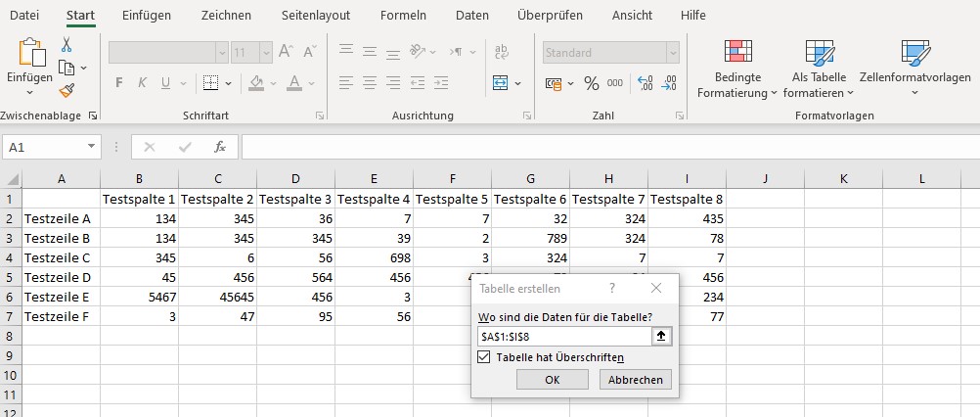The image size is (980, 417).
Task: Open Bedingte Formatierung icon
Action: tap(737, 53)
